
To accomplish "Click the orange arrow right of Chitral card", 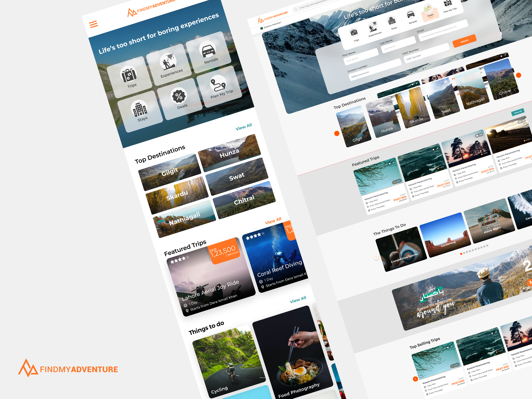I will coord(519,75).
